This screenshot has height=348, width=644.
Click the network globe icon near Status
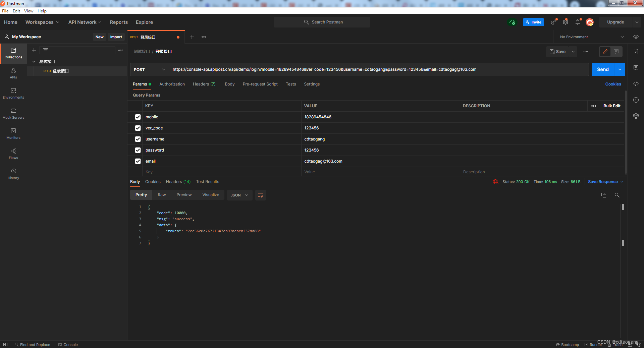pyautogui.click(x=496, y=182)
